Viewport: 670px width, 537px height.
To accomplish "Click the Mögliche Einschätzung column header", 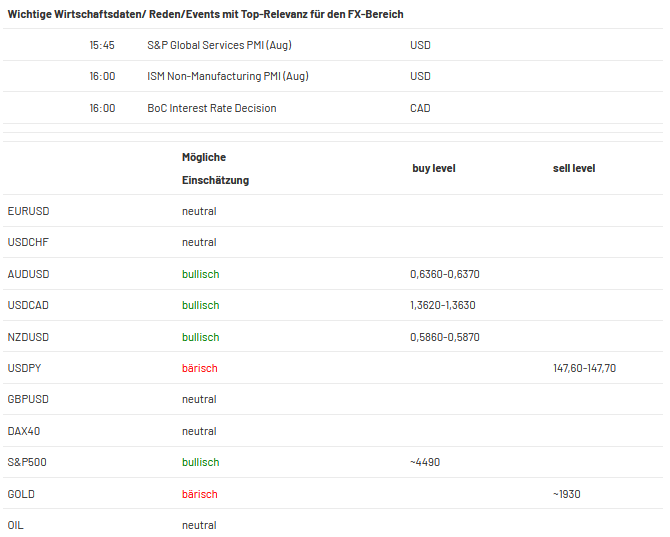I will tap(215, 169).
